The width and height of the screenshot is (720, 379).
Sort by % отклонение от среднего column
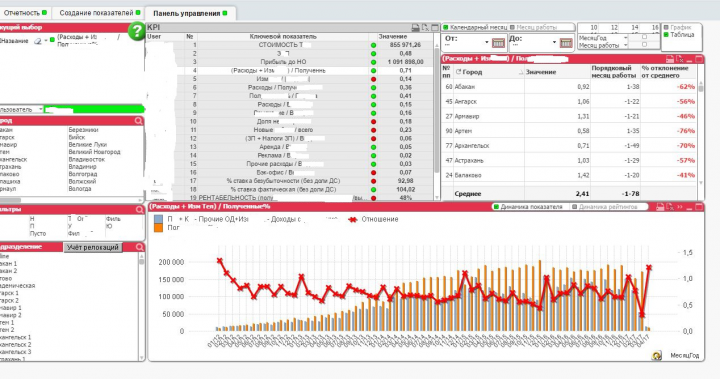tap(669, 72)
